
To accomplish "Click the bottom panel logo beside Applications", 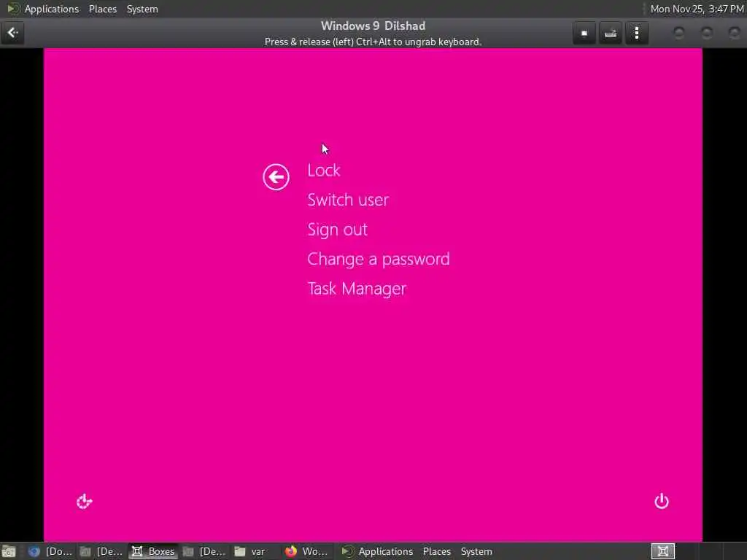I will pos(348,551).
